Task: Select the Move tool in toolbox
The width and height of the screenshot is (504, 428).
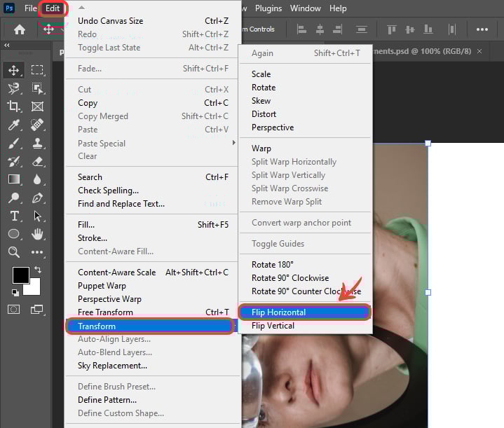Action: tap(13, 70)
